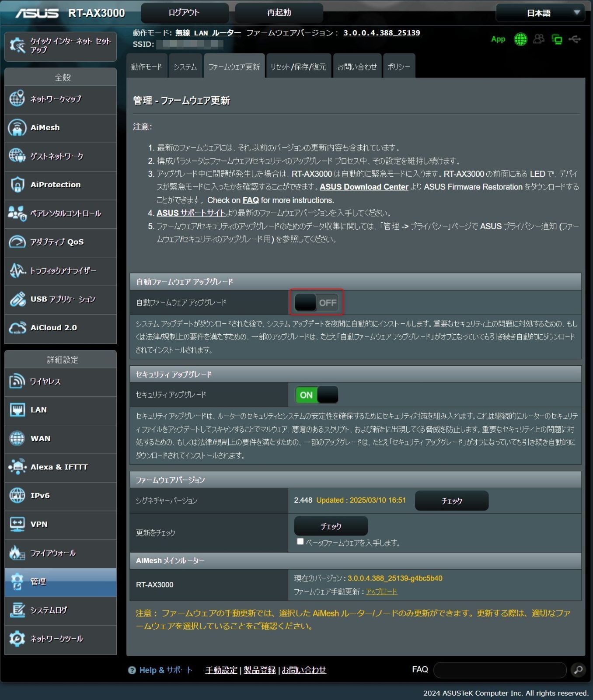593x700 pixels.
Task: Open the ASUS Download Center link
Action: pyautogui.click(x=364, y=187)
